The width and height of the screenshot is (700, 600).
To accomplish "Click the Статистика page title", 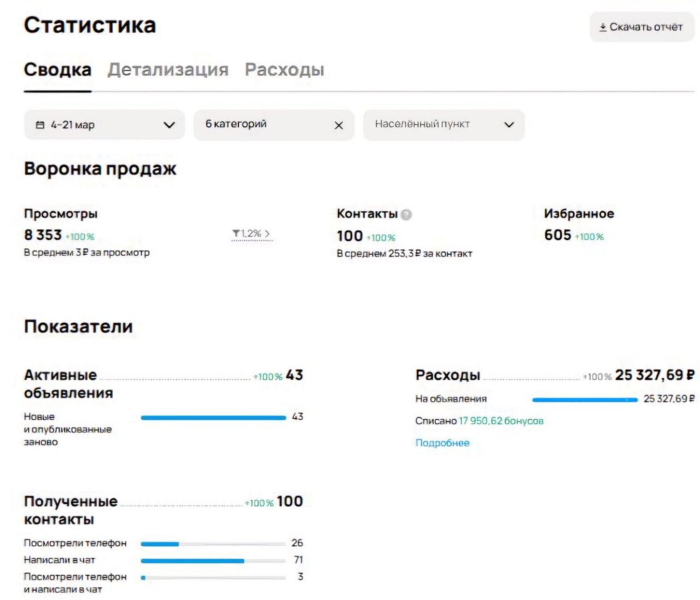I will [x=90, y=25].
